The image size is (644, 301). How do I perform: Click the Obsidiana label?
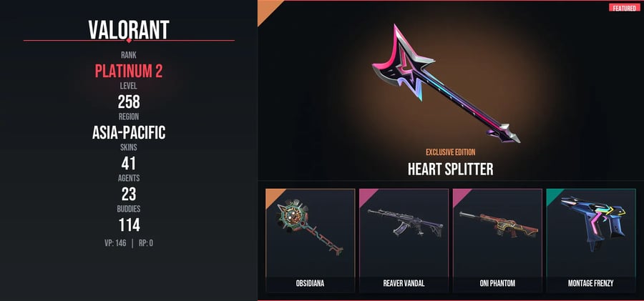point(310,283)
